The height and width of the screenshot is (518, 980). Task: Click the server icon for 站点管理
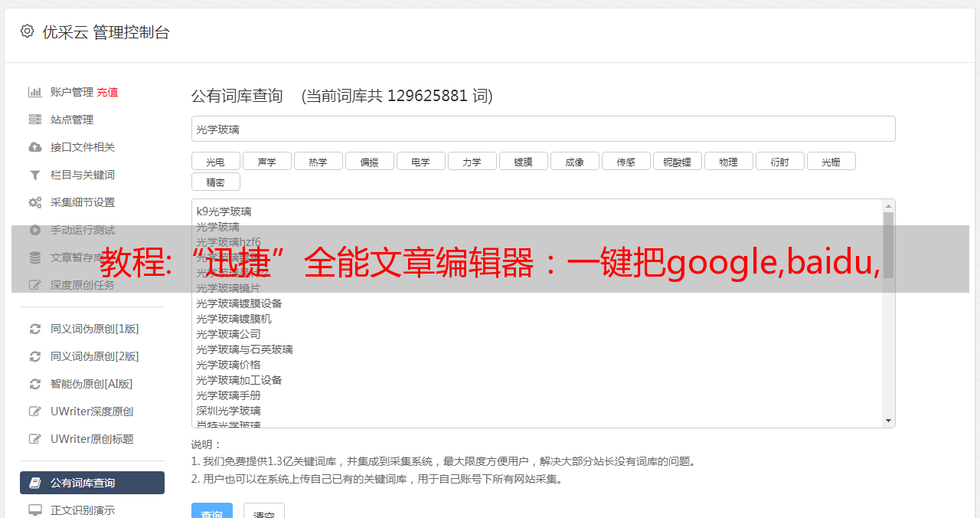point(34,120)
